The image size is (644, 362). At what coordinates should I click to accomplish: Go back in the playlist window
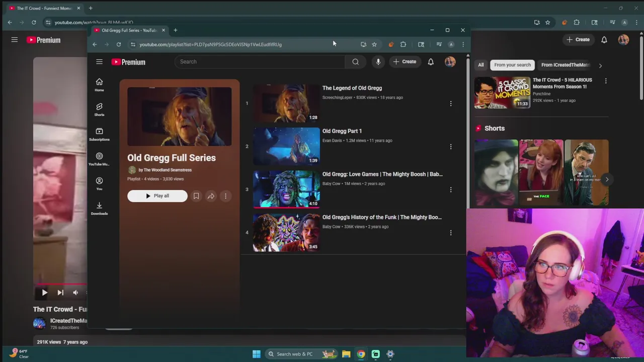click(95, 44)
